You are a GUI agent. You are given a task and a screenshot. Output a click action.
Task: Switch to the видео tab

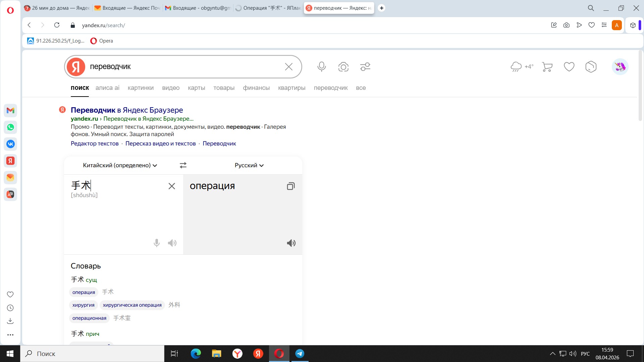point(171,88)
